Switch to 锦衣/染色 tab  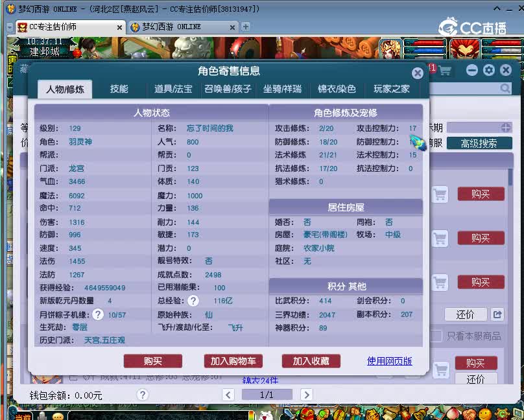pos(337,89)
